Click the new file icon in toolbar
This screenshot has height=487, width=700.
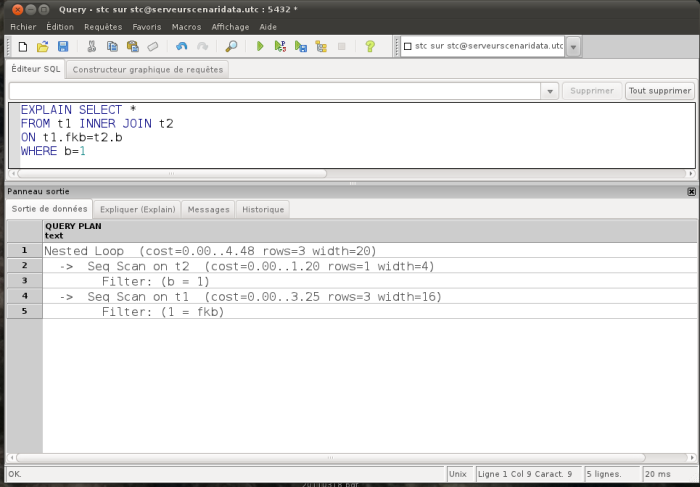tap(22, 46)
